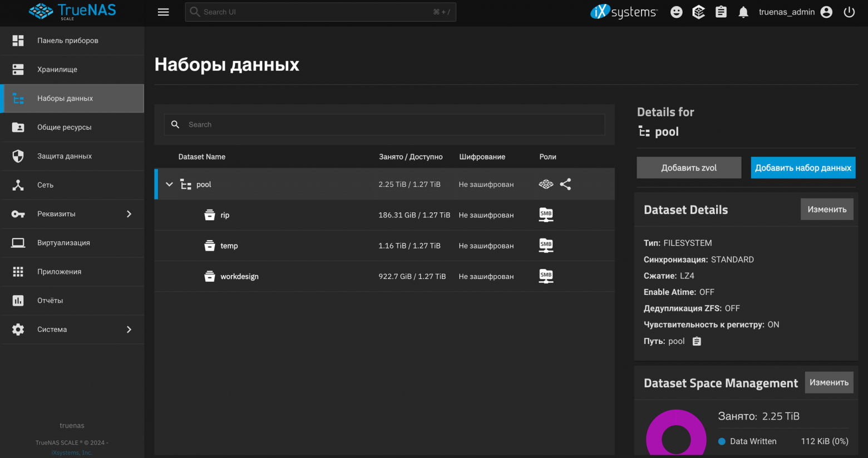Screen dimensions: 868x458
Task: Click the power button icon
Action: pyautogui.click(x=849, y=12)
